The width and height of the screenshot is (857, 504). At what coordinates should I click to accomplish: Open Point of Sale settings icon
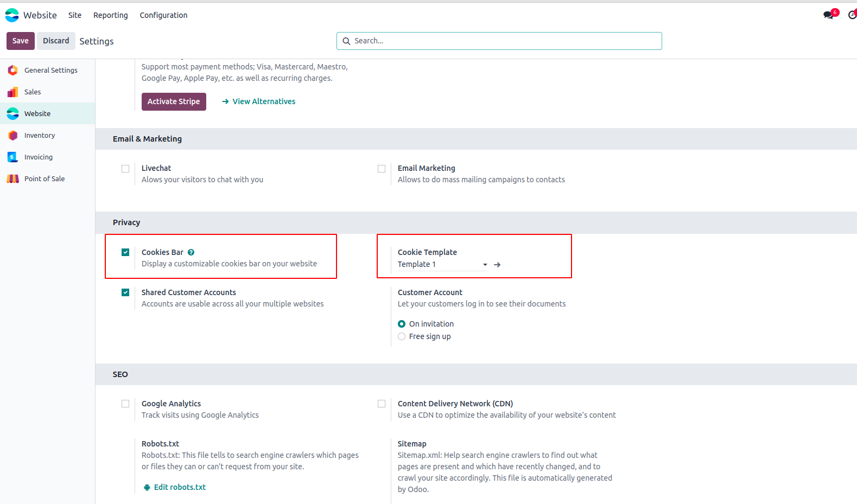[x=13, y=178]
